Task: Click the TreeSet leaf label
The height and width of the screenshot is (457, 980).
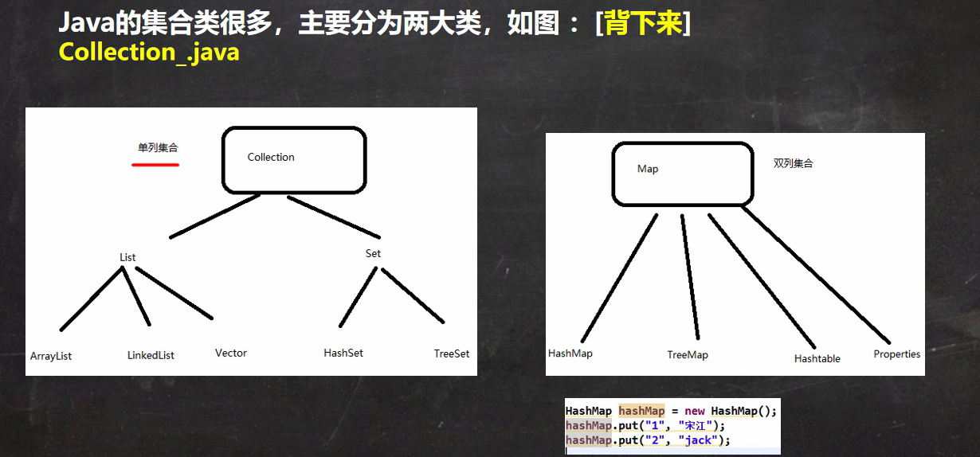Action: (x=452, y=353)
